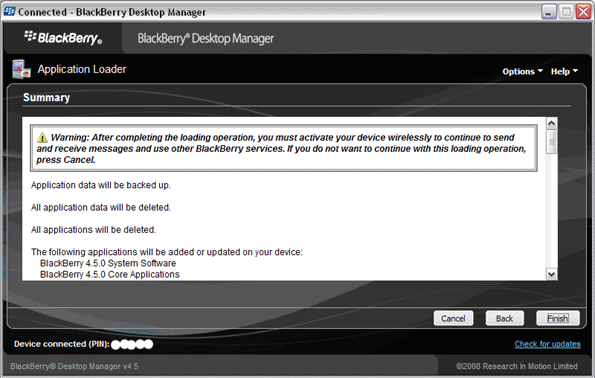Close the Desktop Manager window
The image size is (595, 378).
coord(583,12)
